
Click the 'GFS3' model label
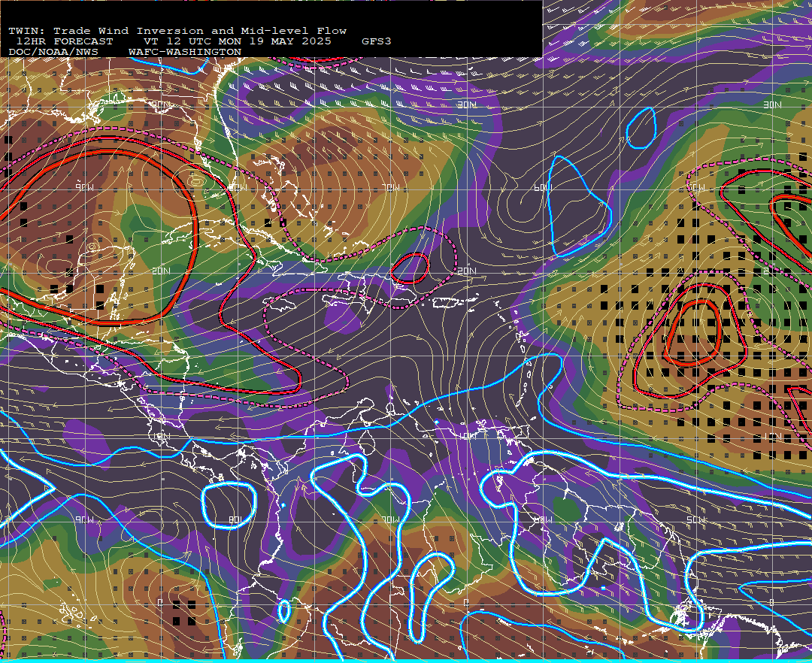(376, 41)
